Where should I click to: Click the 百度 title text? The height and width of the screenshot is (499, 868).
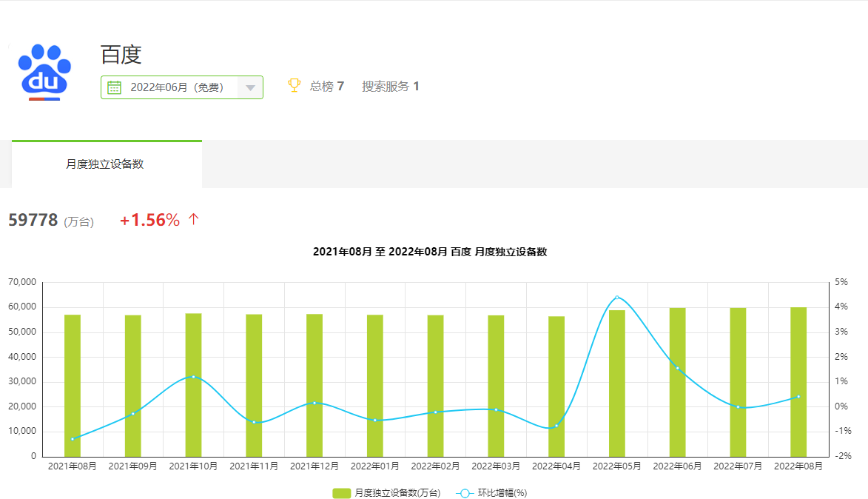point(121,55)
